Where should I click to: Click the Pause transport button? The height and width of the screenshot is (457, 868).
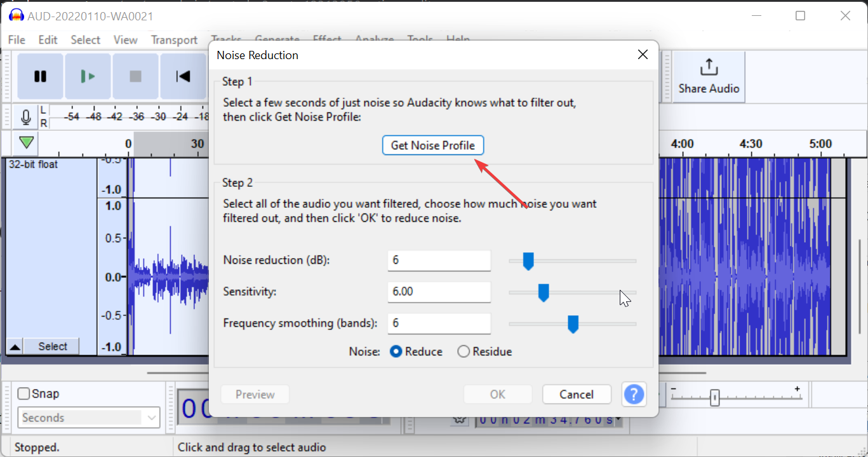pyautogui.click(x=40, y=76)
